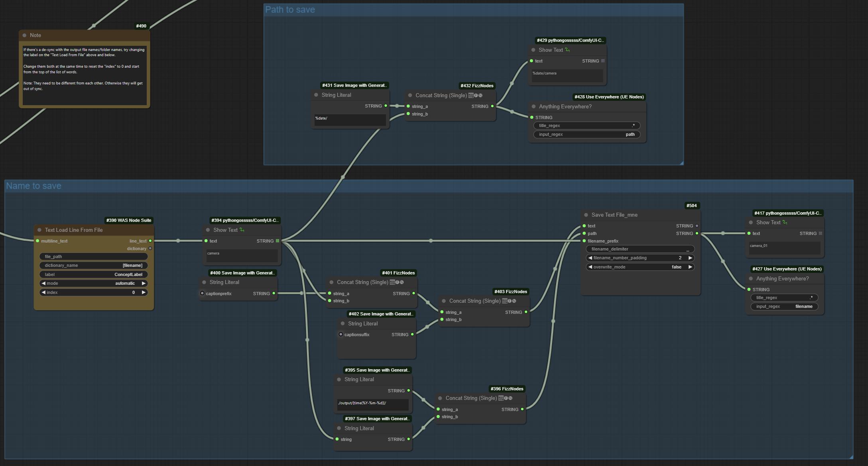This screenshot has height=466, width=868.
Task: Edit input_regex field showing filename
Action: 785,307
